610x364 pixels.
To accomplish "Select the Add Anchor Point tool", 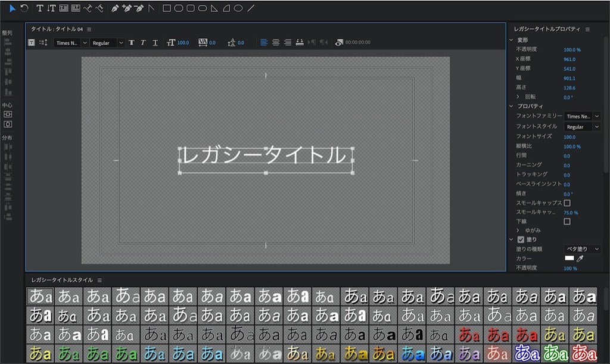I will pyautogui.click(x=127, y=8).
